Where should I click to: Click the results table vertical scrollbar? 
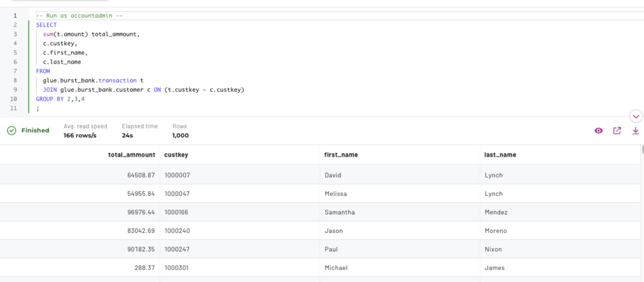[641, 150]
